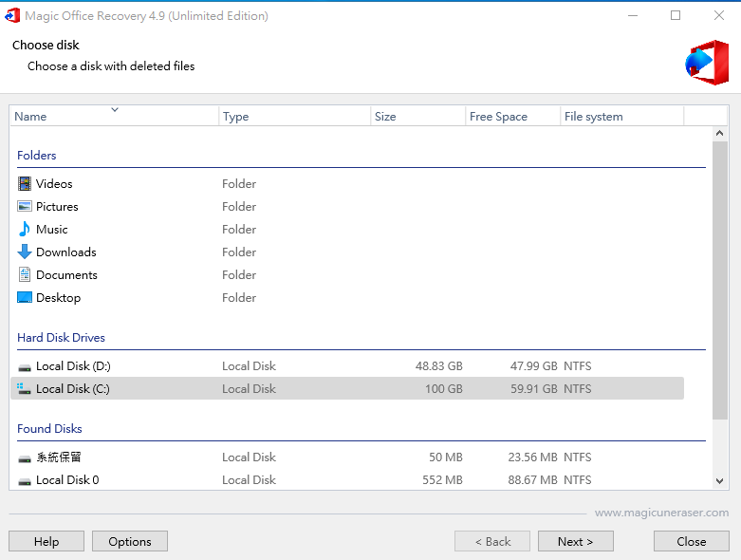The image size is (741, 560).
Task: Select the Pictures folder name
Action: tap(57, 207)
